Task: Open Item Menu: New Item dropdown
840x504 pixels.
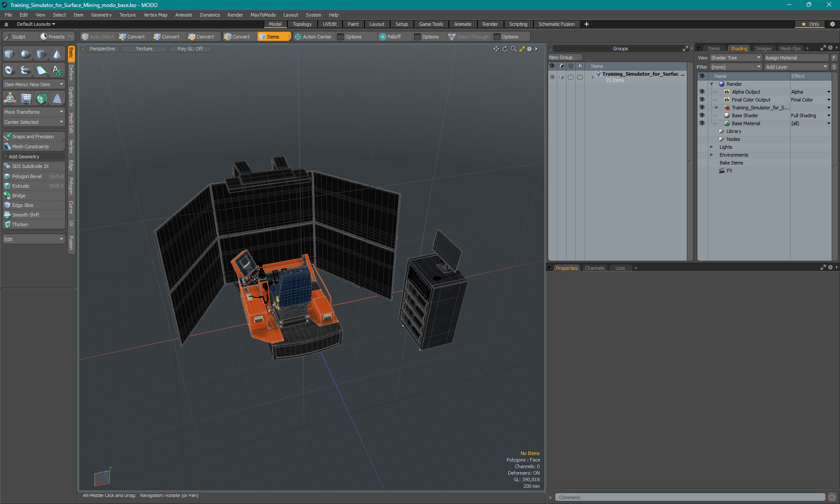Action: coord(34,84)
